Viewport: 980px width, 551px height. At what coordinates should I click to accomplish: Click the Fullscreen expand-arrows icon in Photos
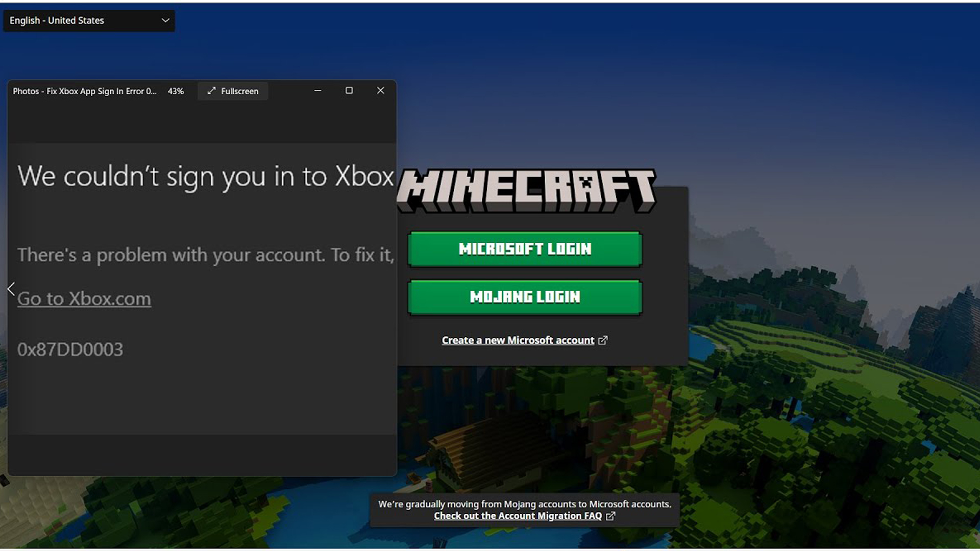click(211, 91)
